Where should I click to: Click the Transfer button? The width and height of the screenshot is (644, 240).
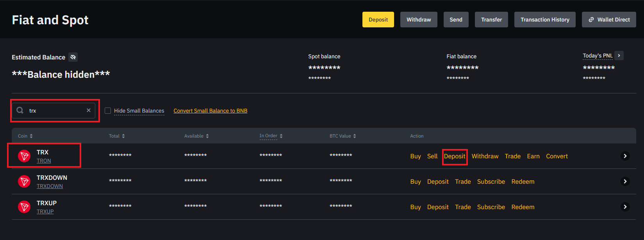click(491, 20)
